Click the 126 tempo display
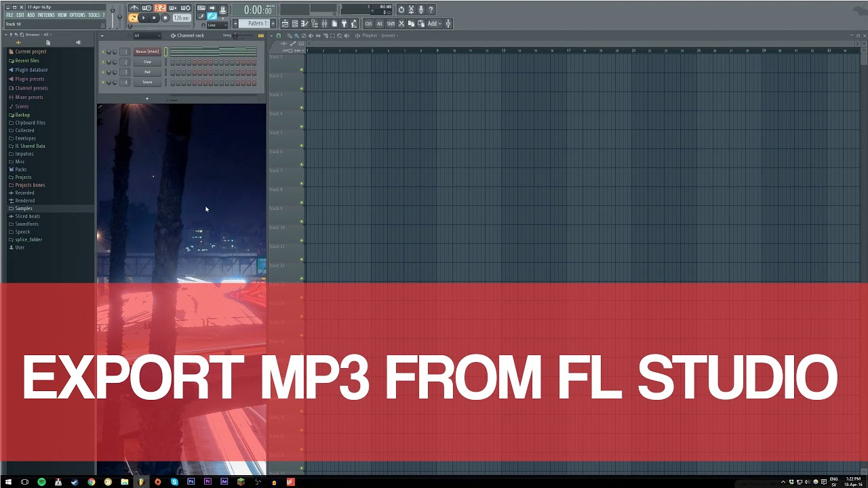Viewport: 868px width, 488px height. pyautogui.click(x=182, y=18)
